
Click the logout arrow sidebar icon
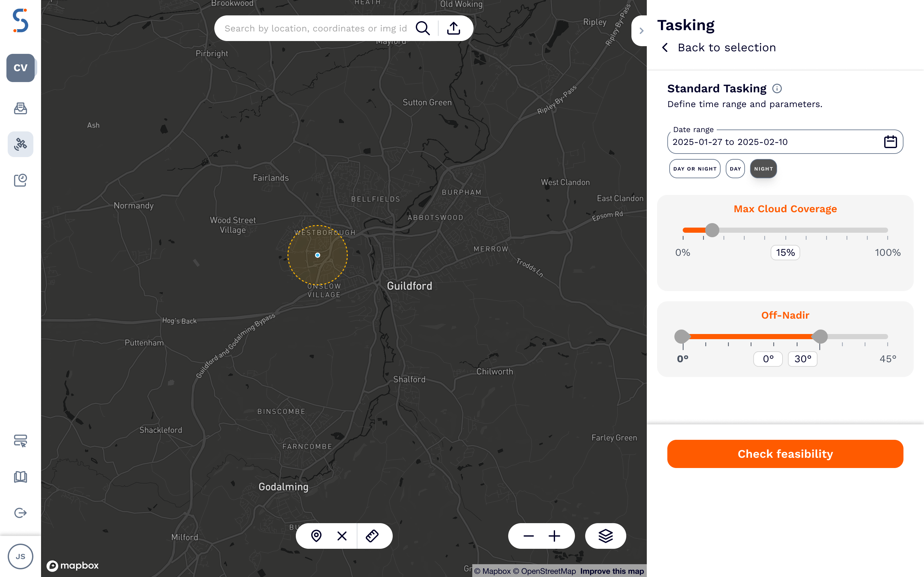click(21, 513)
